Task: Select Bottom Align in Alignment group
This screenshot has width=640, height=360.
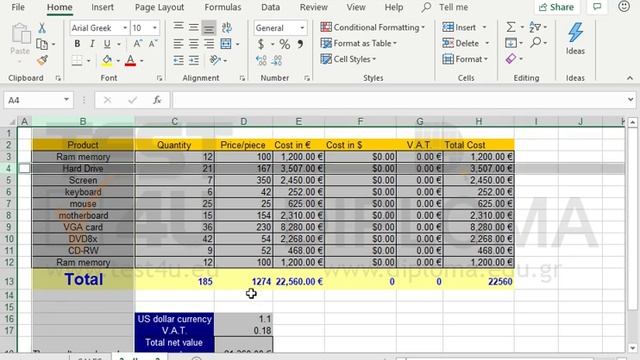Action: [x=209, y=28]
